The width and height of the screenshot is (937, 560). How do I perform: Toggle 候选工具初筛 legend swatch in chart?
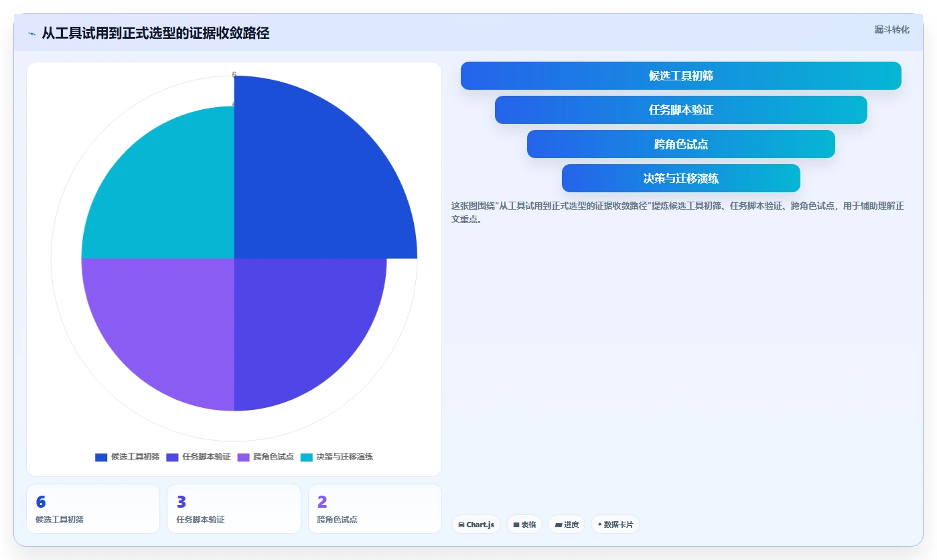point(101,457)
